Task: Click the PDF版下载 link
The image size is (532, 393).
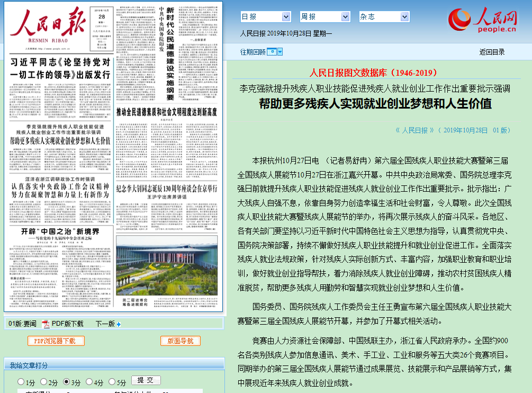Action: coord(68,324)
